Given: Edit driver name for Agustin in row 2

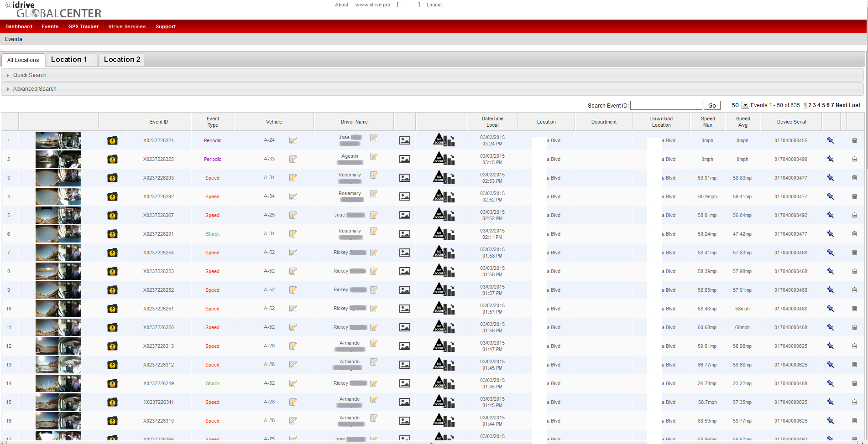Looking at the screenshot, I should click(x=374, y=156).
